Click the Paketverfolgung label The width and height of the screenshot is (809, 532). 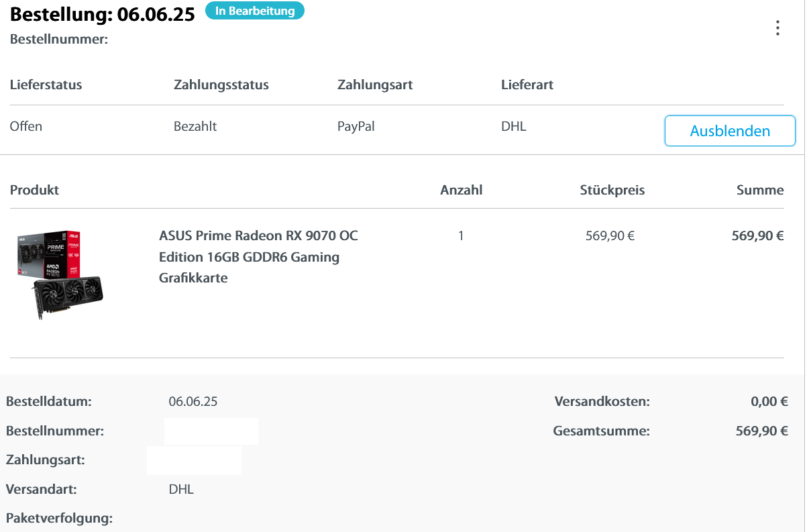tap(59, 518)
